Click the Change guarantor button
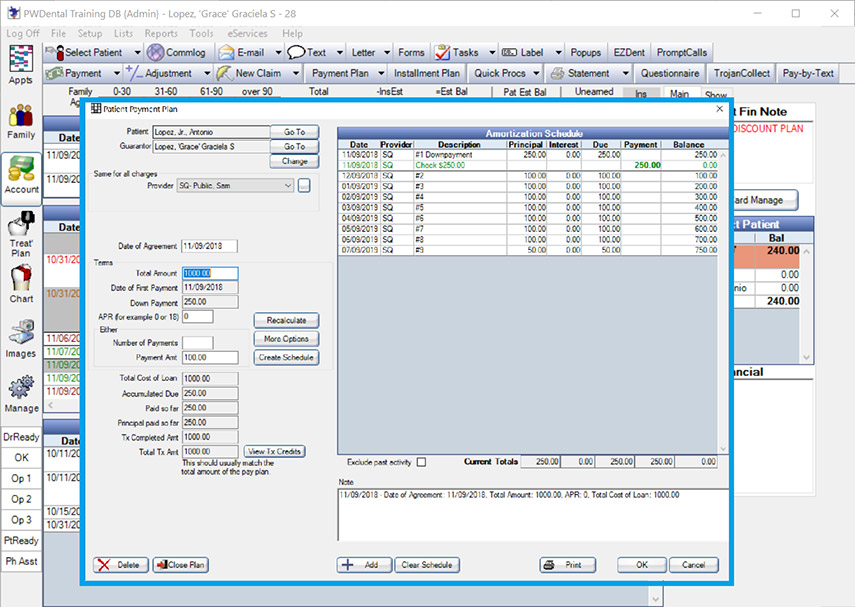This screenshot has width=855, height=607. click(x=294, y=161)
